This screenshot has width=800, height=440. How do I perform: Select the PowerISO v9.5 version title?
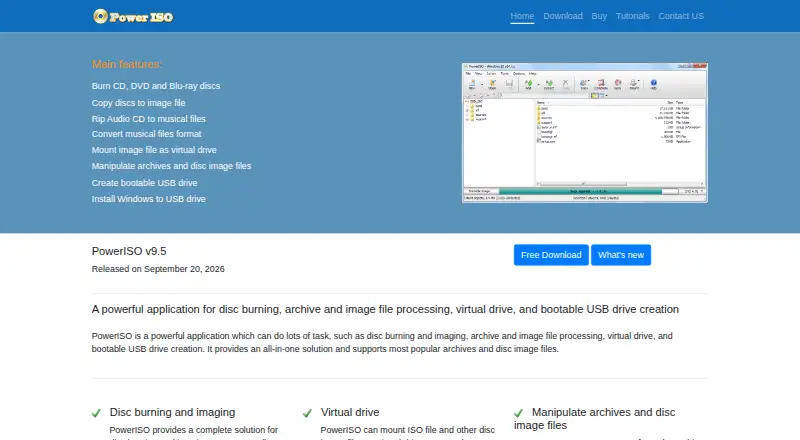click(x=129, y=251)
